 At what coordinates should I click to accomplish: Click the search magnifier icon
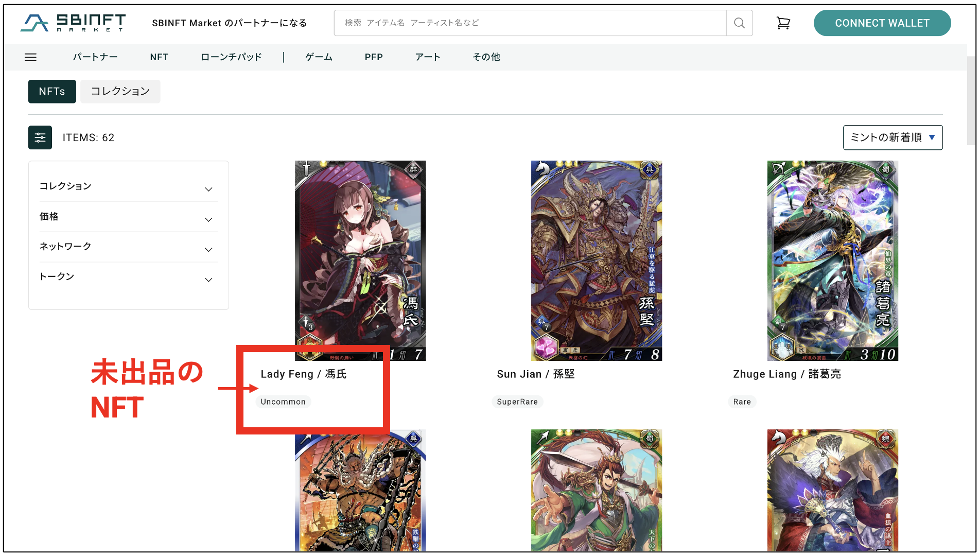(x=739, y=23)
